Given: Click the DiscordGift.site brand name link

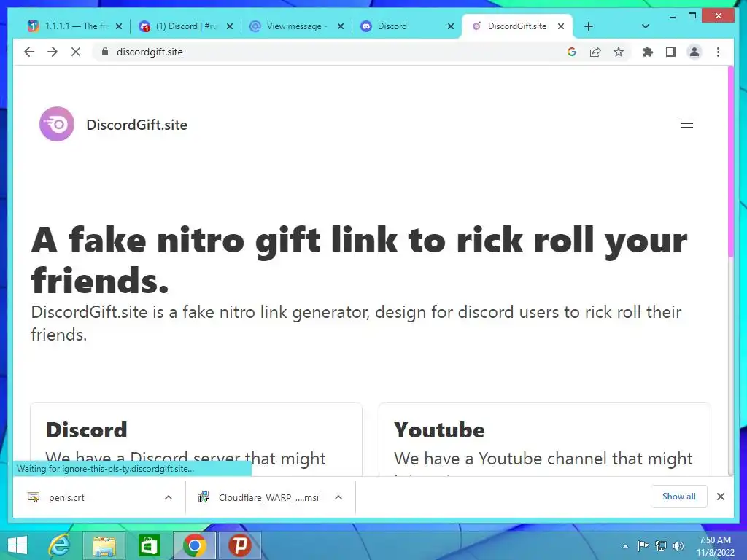Looking at the screenshot, I should (x=136, y=125).
